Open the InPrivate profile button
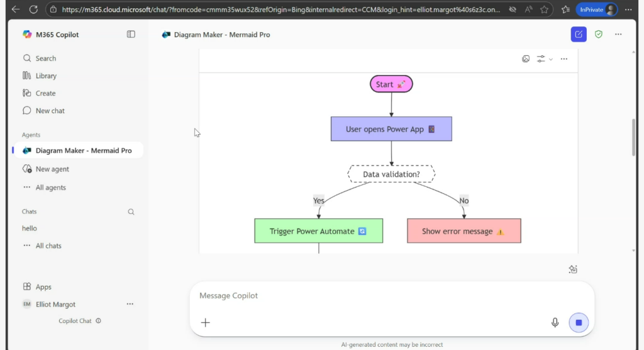 tap(597, 9)
